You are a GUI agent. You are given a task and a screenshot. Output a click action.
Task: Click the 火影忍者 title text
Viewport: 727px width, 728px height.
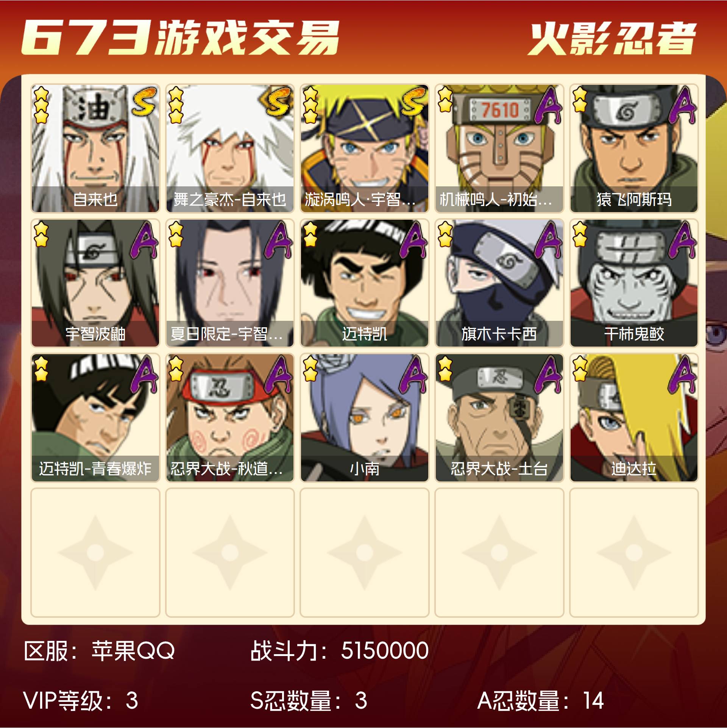(x=612, y=38)
